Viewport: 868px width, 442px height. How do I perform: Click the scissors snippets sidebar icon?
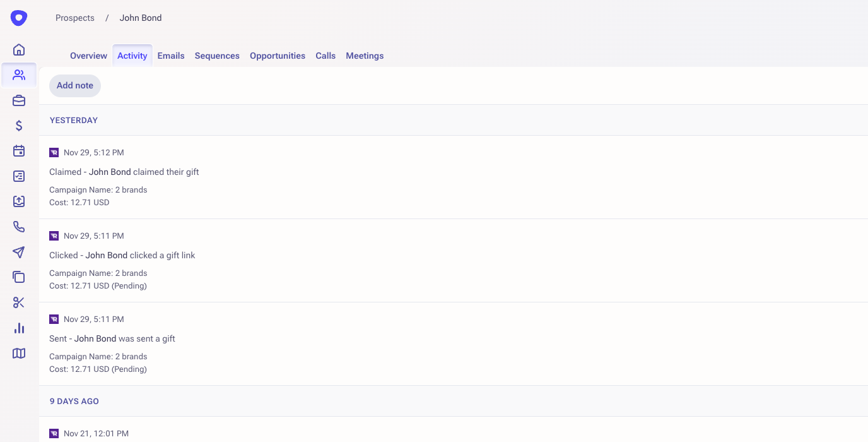point(18,302)
